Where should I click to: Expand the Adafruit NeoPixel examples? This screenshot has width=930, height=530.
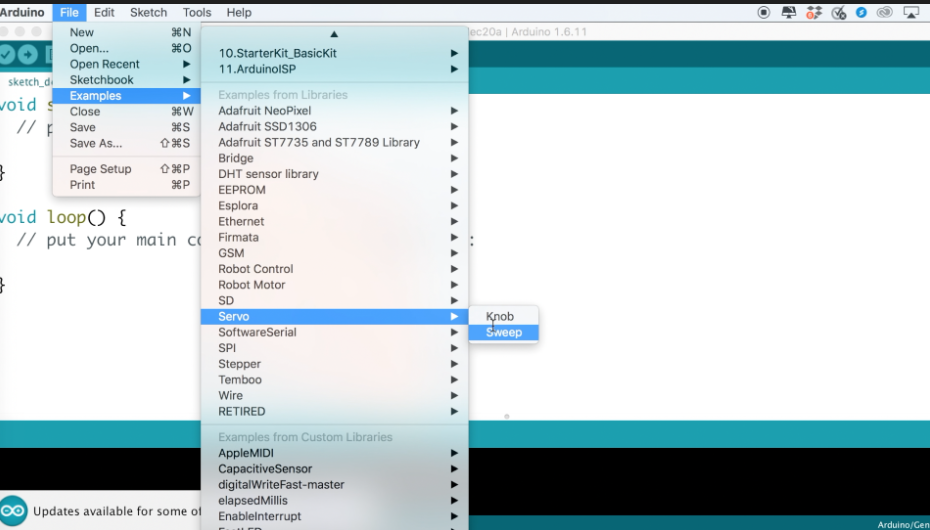click(335, 111)
